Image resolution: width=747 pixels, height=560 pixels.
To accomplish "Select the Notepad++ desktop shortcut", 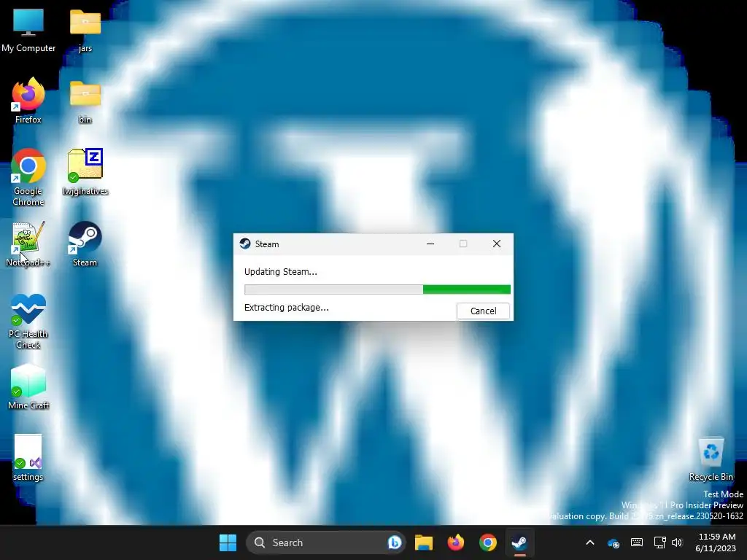I will coord(28,244).
